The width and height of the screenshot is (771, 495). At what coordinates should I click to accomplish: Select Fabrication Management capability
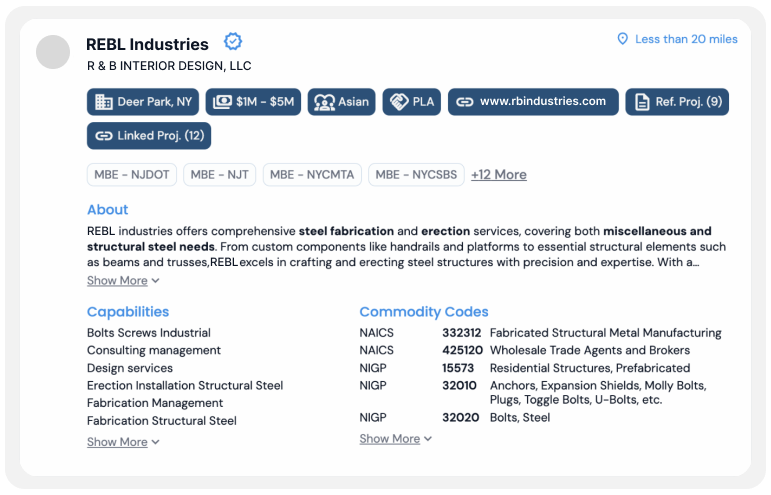[155, 403]
